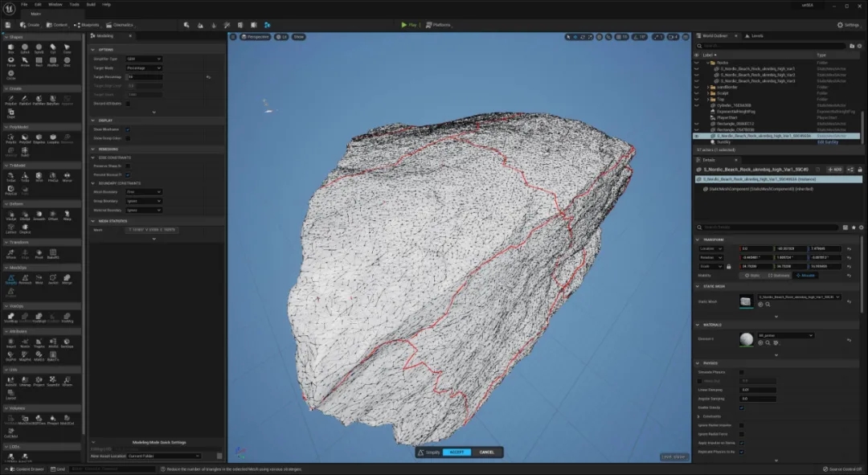Cancel the Simplify operation
868x475 pixels.
[x=486, y=452]
